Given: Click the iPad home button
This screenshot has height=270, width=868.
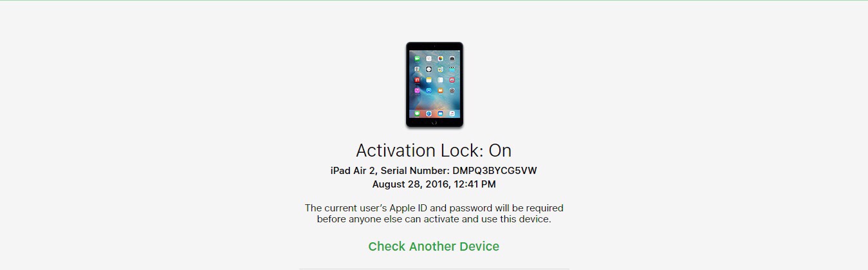Looking at the screenshot, I should pyautogui.click(x=434, y=122).
